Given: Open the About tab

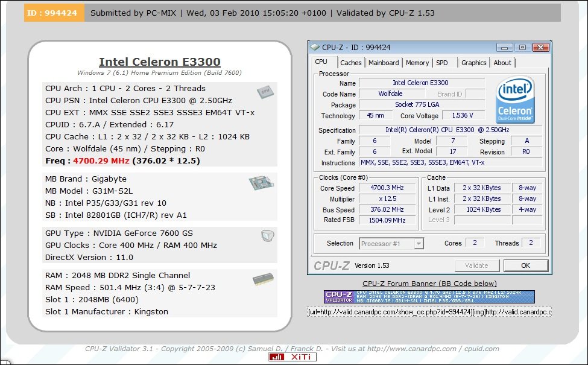Looking at the screenshot, I should click(x=502, y=63).
